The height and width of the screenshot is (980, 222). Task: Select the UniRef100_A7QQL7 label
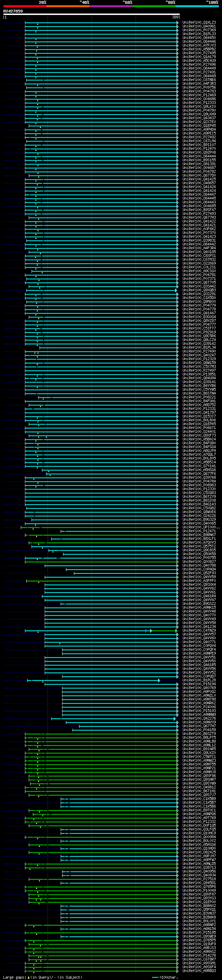coord(199,455)
